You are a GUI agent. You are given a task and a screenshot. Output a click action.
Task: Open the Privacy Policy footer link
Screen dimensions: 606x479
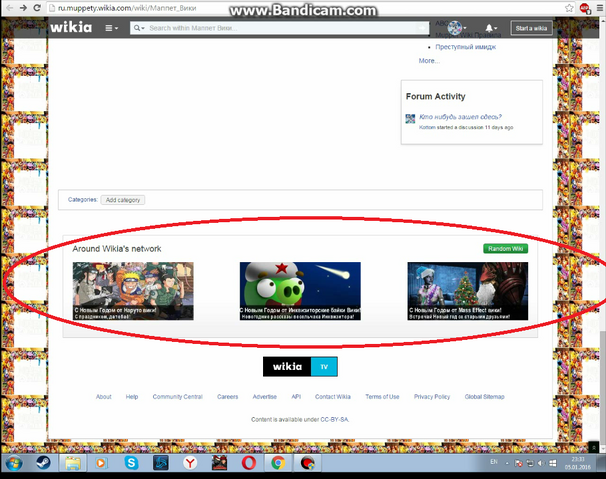coord(432,397)
